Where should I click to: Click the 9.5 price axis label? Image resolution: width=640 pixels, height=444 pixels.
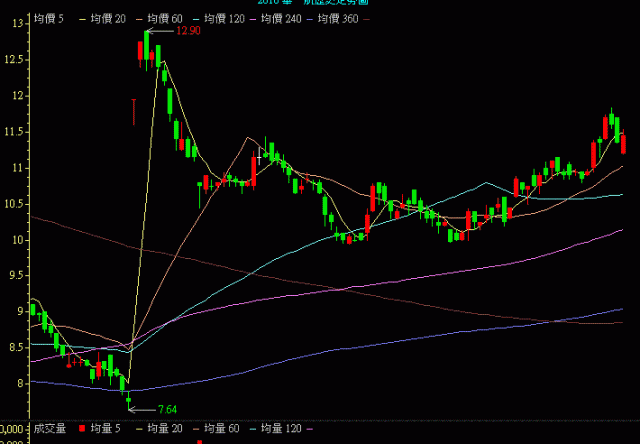point(18,276)
